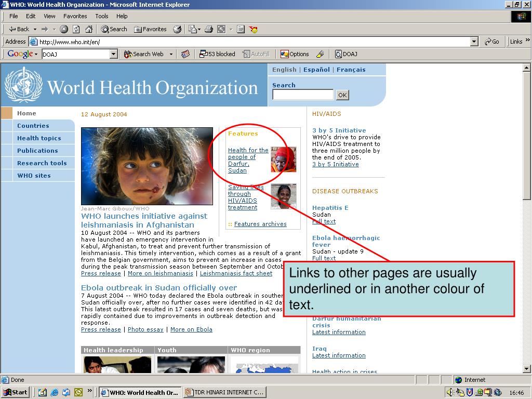Click the 53 blocked popup blocker button
This screenshot has height=399, width=532.
point(217,54)
